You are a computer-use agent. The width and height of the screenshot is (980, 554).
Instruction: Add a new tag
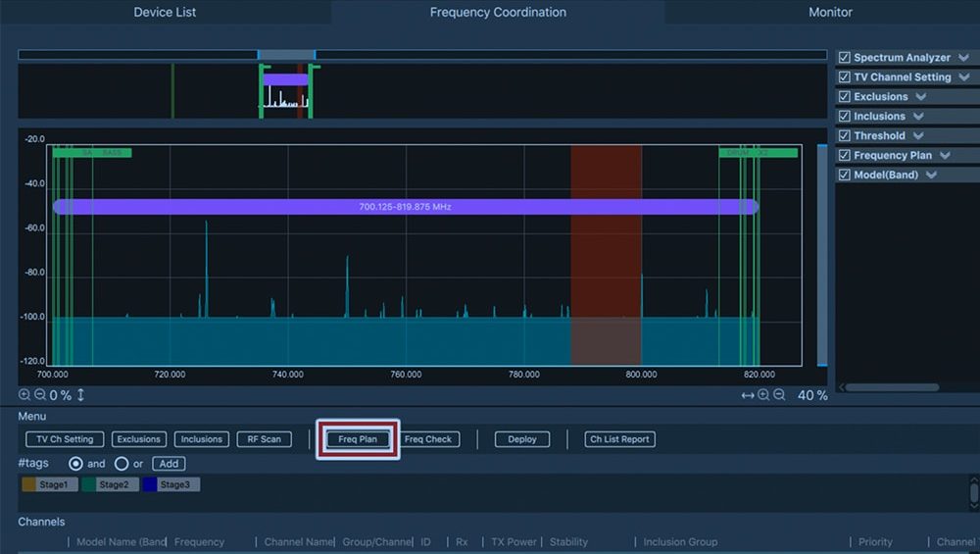[169, 464]
